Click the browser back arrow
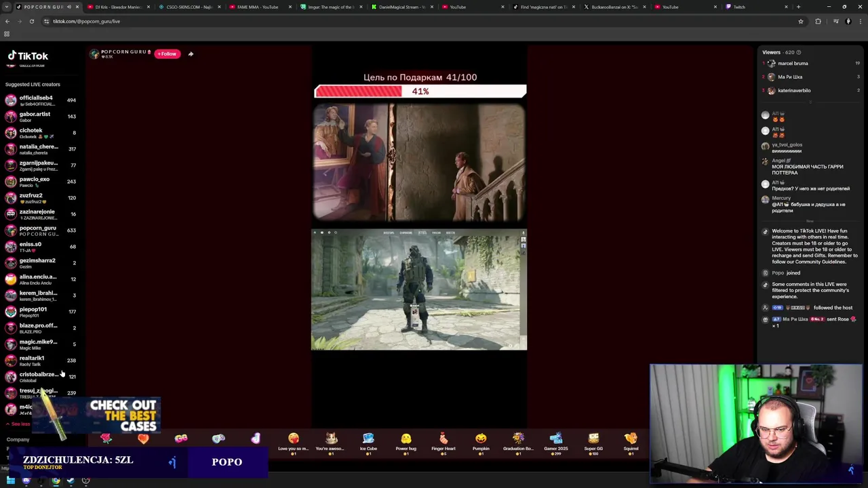 (x=7, y=22)
